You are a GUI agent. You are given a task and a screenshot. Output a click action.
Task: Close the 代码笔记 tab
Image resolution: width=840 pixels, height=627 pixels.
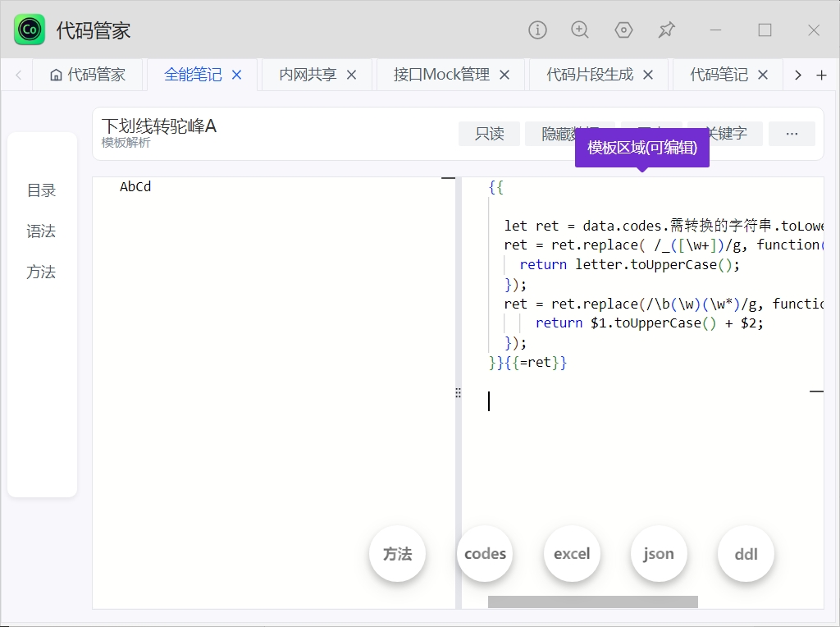coord(763,75)
